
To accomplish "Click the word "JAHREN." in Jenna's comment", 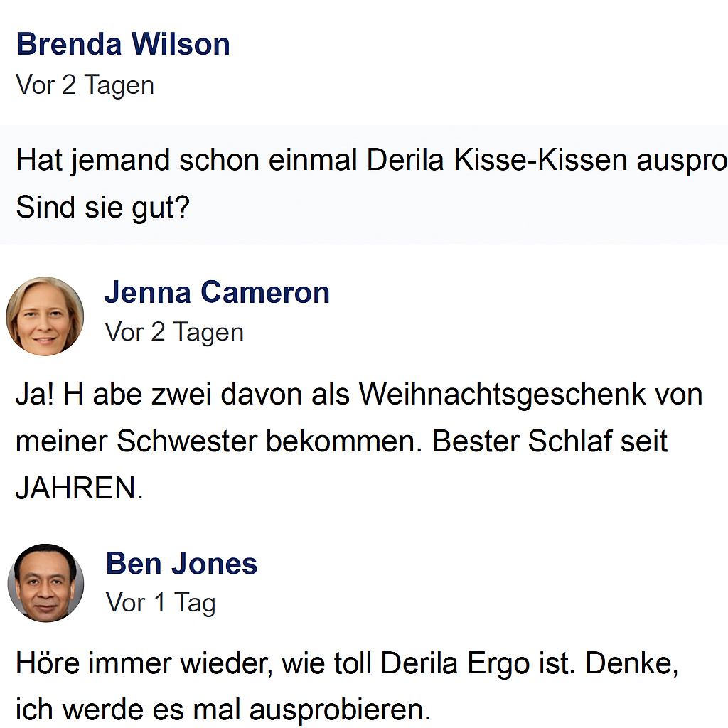I will 80,488.
